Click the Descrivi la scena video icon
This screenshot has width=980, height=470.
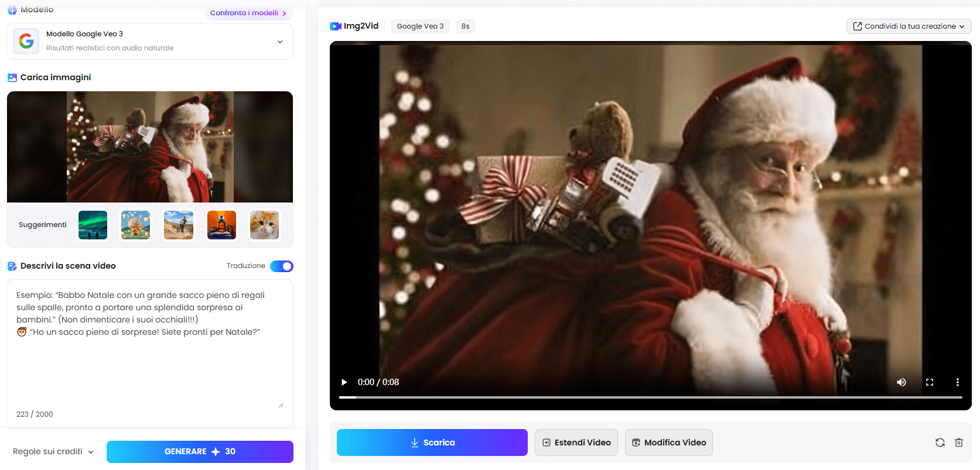tap(12, 266)
